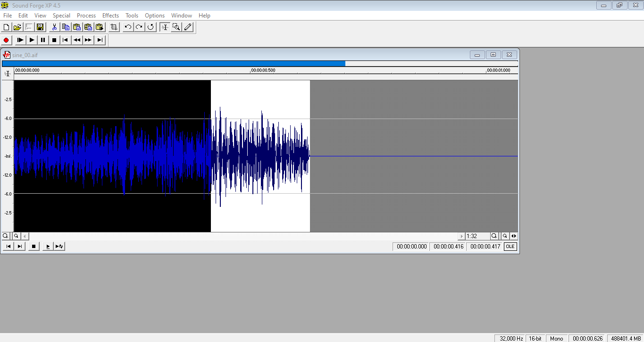Click the Open file folder icon
This screenshot has height=342, width=644.
pyautogui.click(x=17, y=27)
